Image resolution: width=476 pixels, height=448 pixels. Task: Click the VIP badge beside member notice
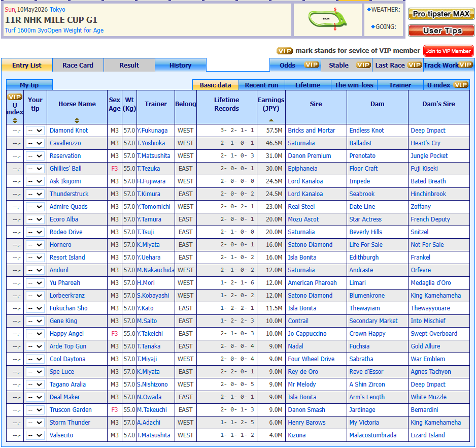(x=284, y=51)
